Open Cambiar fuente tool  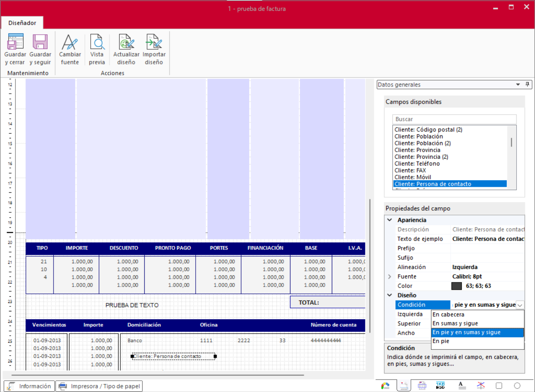coord(70,42)
